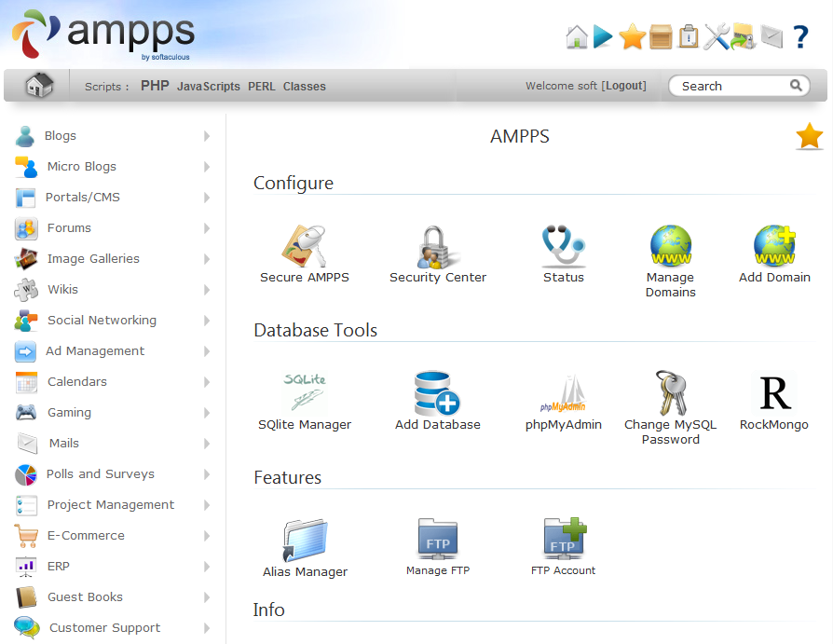Expand the Forums category arrow
Screen dimensions: 833x644
click(x=207, y=228)
